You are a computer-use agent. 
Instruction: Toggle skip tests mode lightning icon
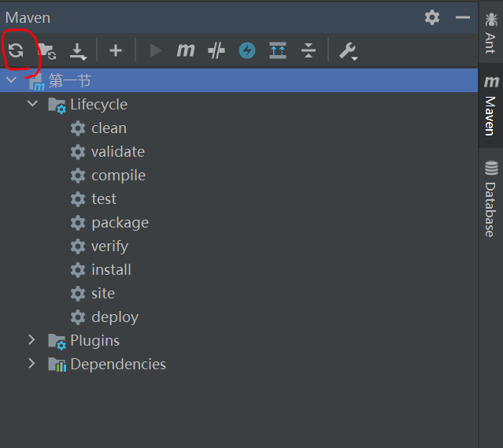click(247, 50)
